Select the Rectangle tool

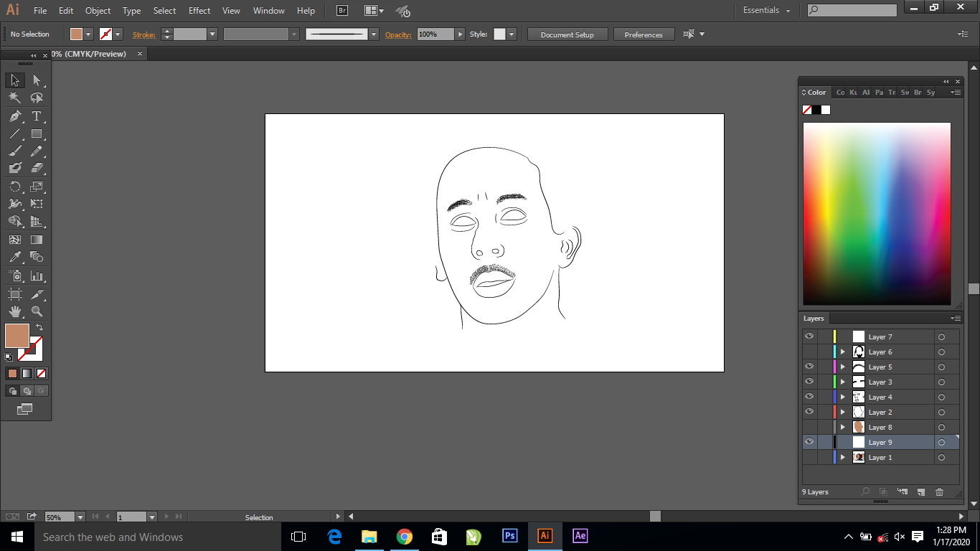click(x=37, y=134)
